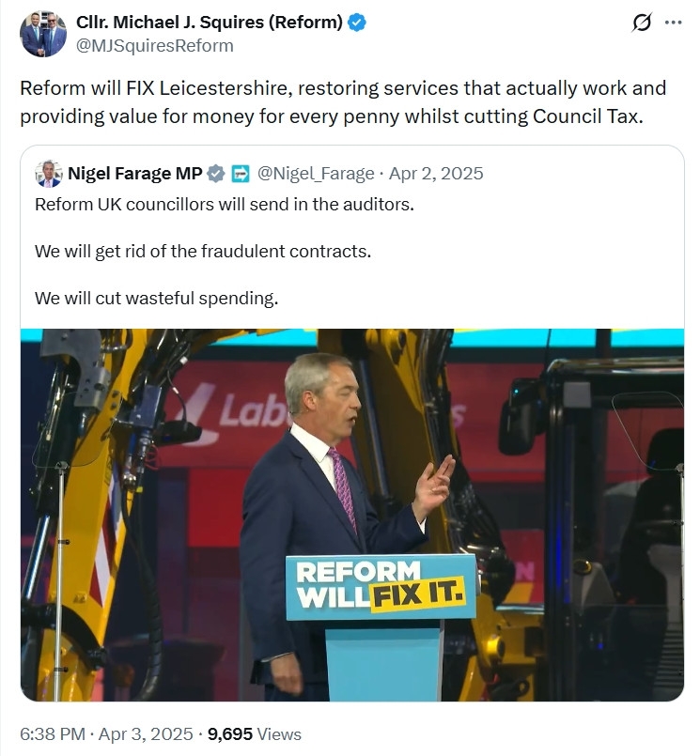Play the Farage speech video thumbnail
The image size is (700, 756).
(352, 515)
